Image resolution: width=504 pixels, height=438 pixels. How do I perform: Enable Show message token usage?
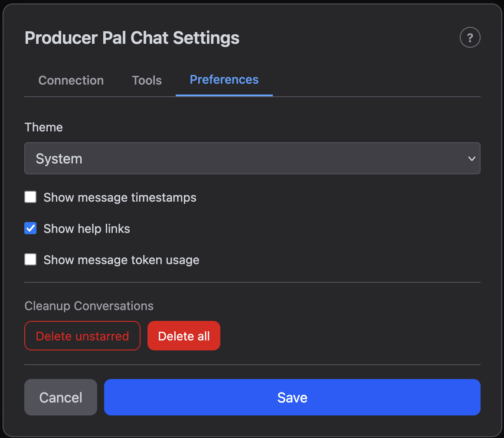tap(30, 259)
